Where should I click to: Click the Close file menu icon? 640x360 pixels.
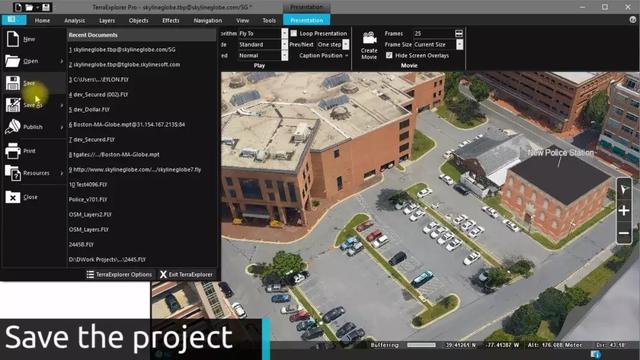(x=13, y=197)
